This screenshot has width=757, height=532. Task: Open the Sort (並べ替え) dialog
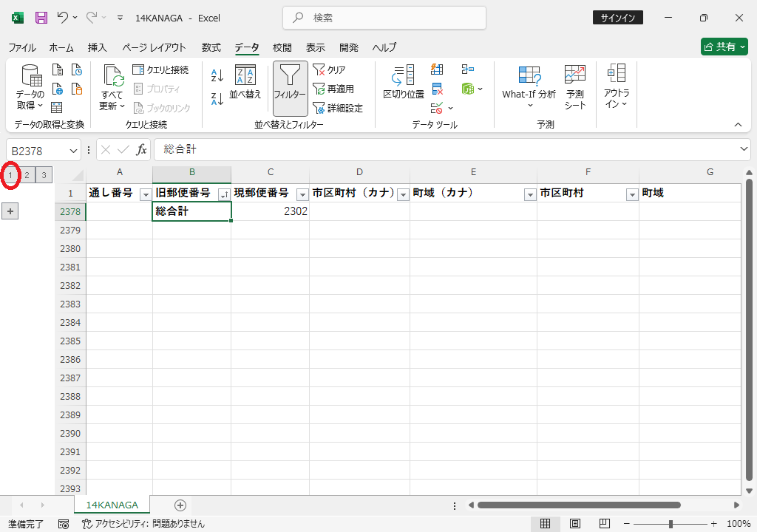pos(245,82)
